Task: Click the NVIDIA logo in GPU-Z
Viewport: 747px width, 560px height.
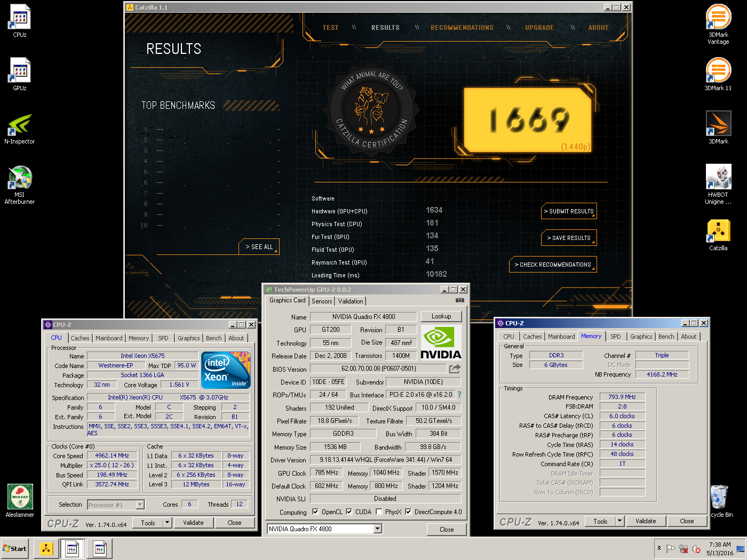Action: 441,342
